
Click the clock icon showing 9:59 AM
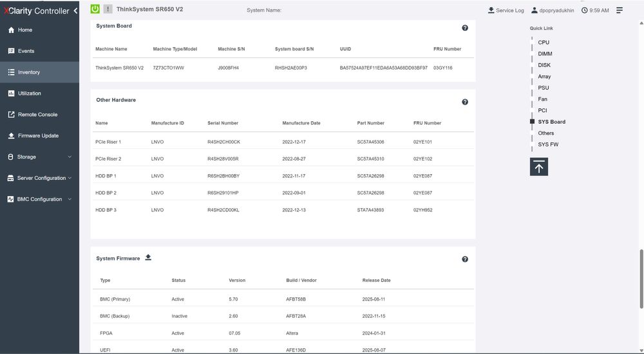coord(584,10)
